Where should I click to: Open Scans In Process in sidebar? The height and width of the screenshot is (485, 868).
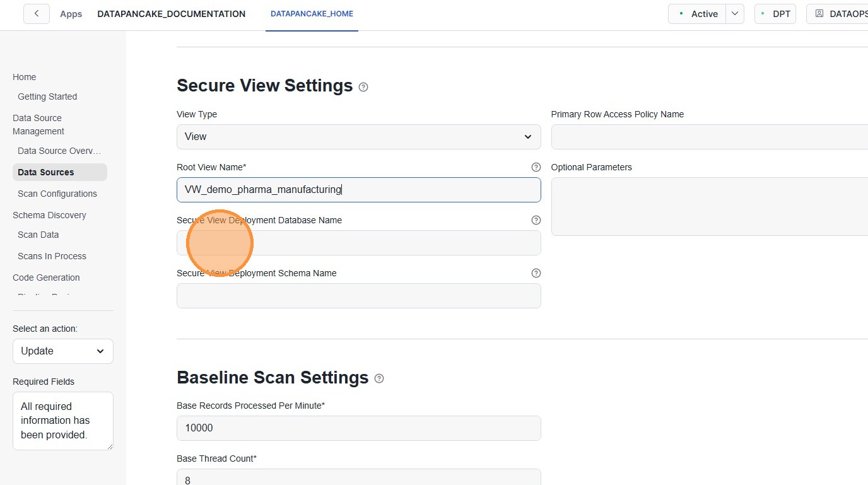[x=52, y=256]
